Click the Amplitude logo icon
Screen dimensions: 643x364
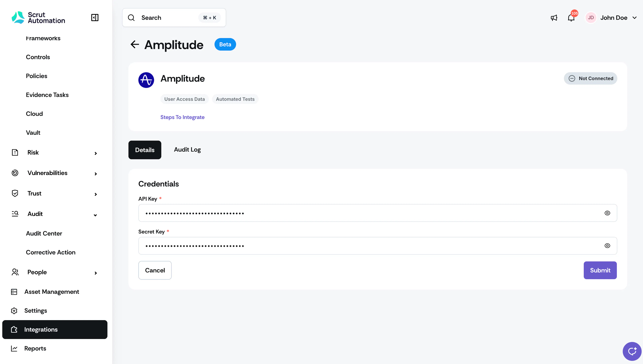coord(146,80)
